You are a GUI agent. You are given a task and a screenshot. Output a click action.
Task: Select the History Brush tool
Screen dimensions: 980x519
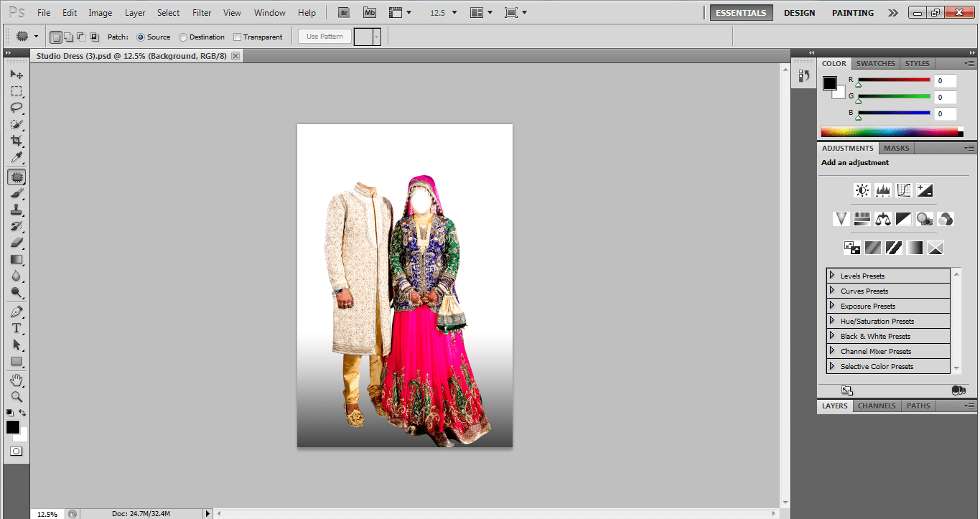pyautogui.click(x=17, y=226)
